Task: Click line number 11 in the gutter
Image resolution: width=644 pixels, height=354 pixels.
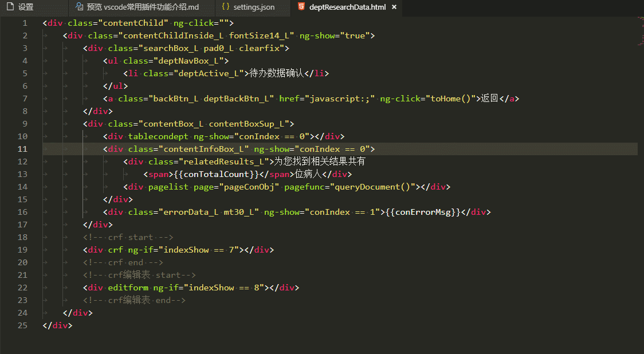Action: point(22,149)
